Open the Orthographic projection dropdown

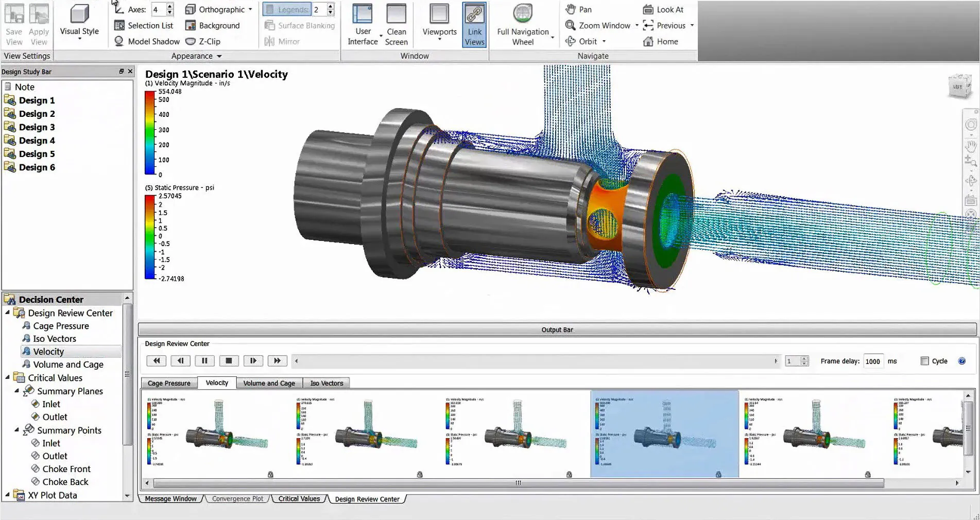point(251,9)
